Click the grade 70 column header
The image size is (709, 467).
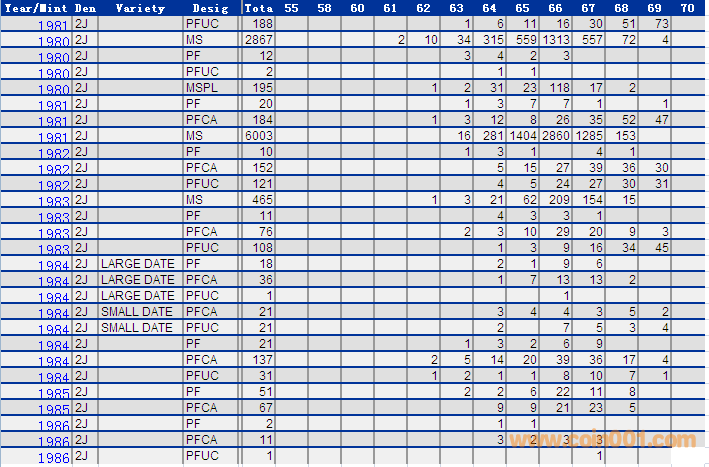(687, 7)
